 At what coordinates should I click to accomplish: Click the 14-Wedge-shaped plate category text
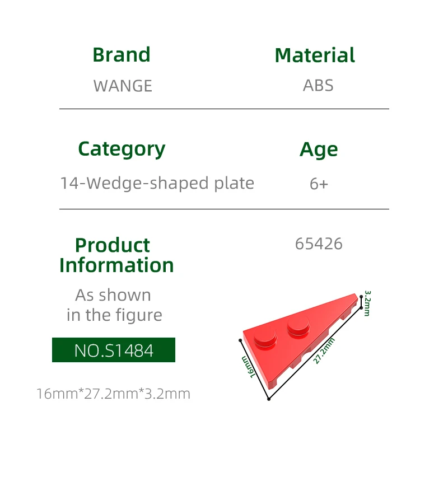click(157, 183)
